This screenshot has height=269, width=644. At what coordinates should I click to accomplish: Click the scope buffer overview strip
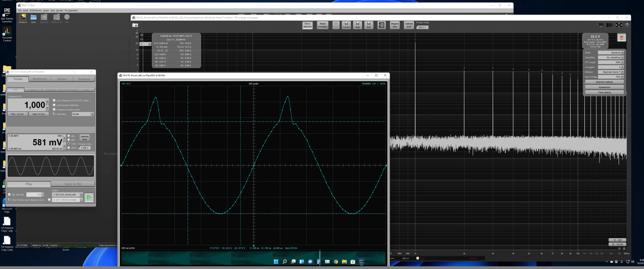(x=253, y=258)
